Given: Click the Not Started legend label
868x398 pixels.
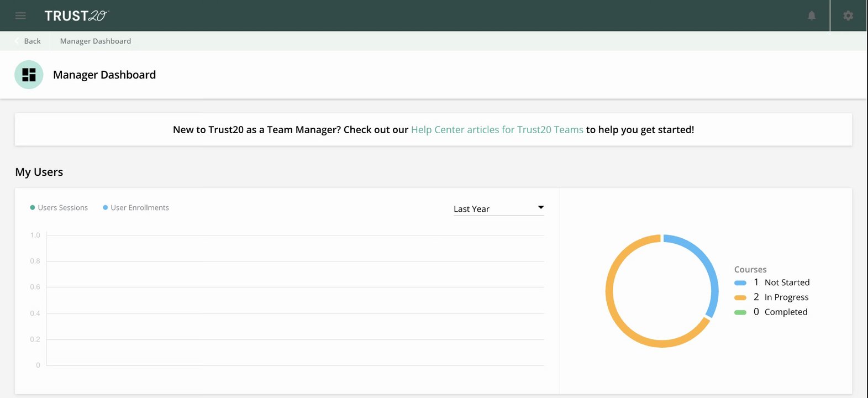Looking at the screenshot, I should pos(787,282).
